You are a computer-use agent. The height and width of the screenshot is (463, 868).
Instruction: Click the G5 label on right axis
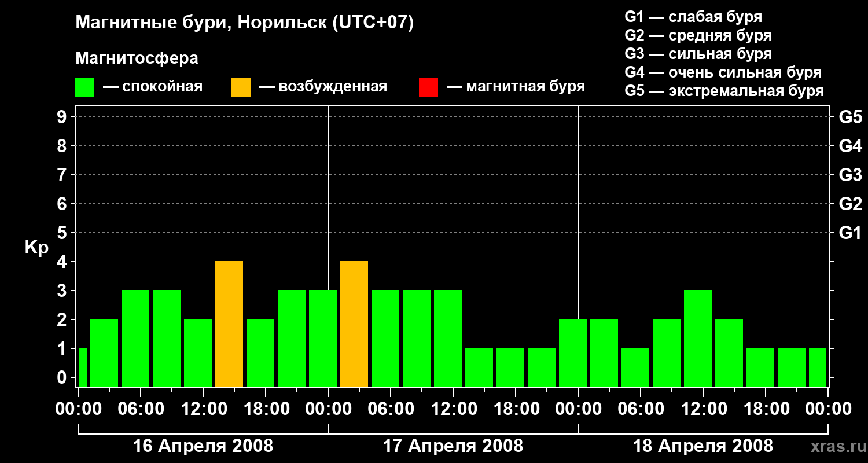tap(850, 117)
